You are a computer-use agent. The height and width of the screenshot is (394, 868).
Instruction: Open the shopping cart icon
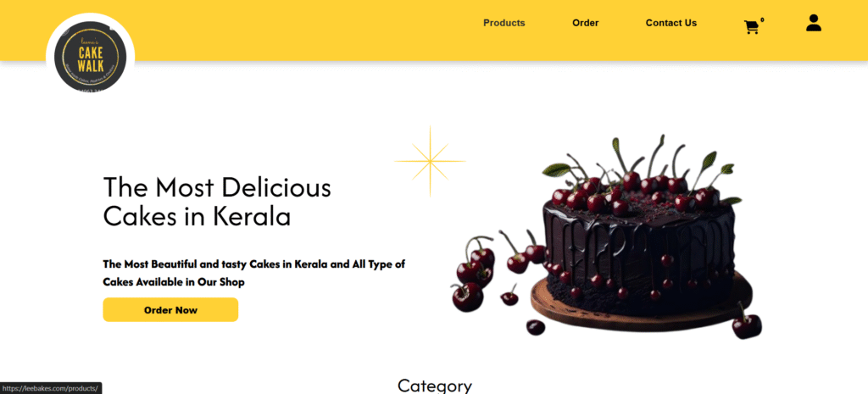pyautogui.click(x=751, y=27)
